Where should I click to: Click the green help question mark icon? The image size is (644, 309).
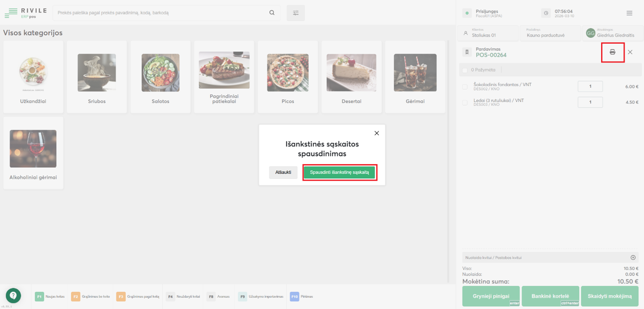[13, 296]
